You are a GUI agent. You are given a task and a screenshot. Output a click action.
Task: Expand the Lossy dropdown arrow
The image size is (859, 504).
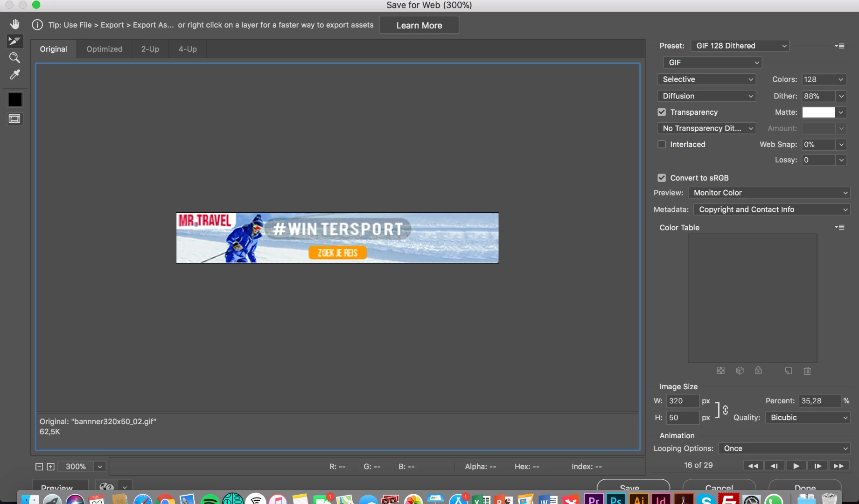click(x=841, y=160)
